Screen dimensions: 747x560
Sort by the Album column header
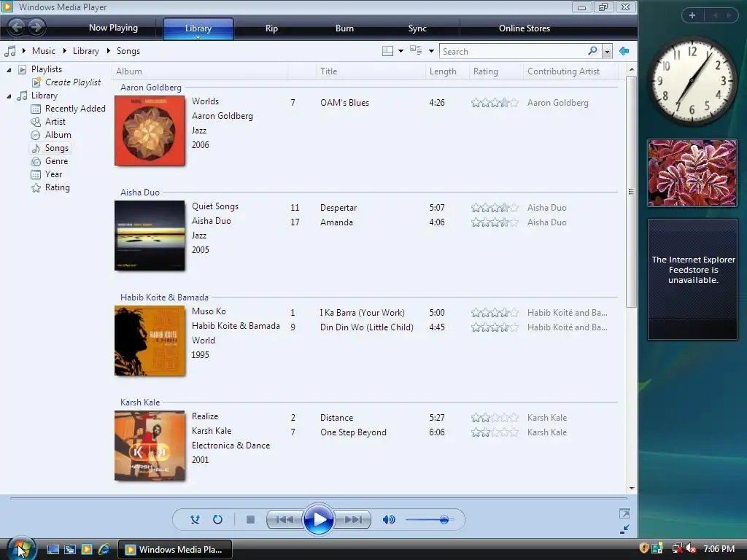coord(200,71)
